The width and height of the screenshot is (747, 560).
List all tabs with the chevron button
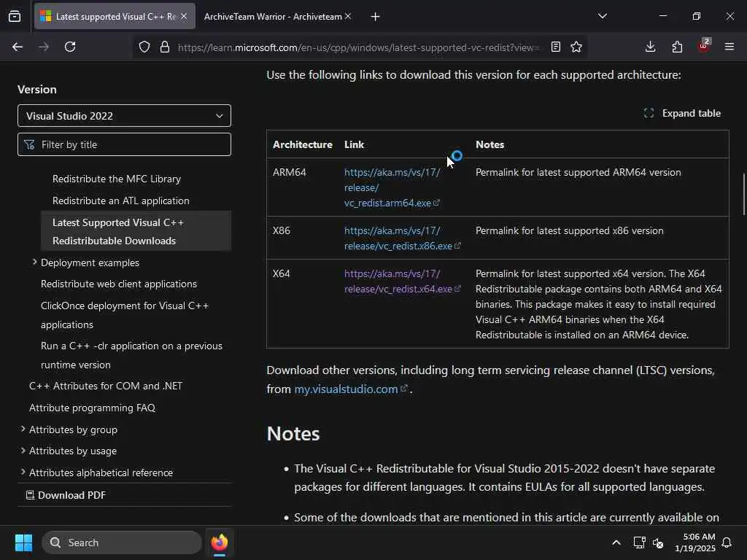pyautogui.click(x=603, y=16)
